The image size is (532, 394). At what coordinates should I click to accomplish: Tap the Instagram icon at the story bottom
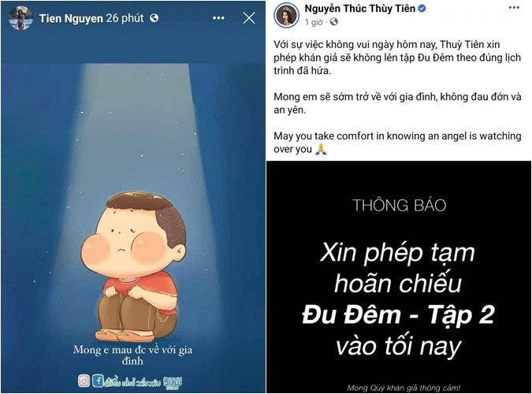tap(84, 381)
